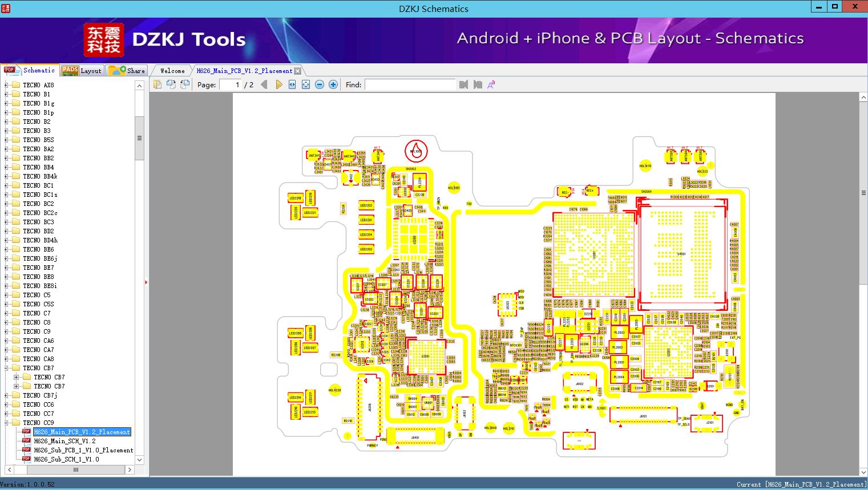Image resolution: width=868 pixels, height=490 pixels.
Task: Find next match icon
Action: 478,84
